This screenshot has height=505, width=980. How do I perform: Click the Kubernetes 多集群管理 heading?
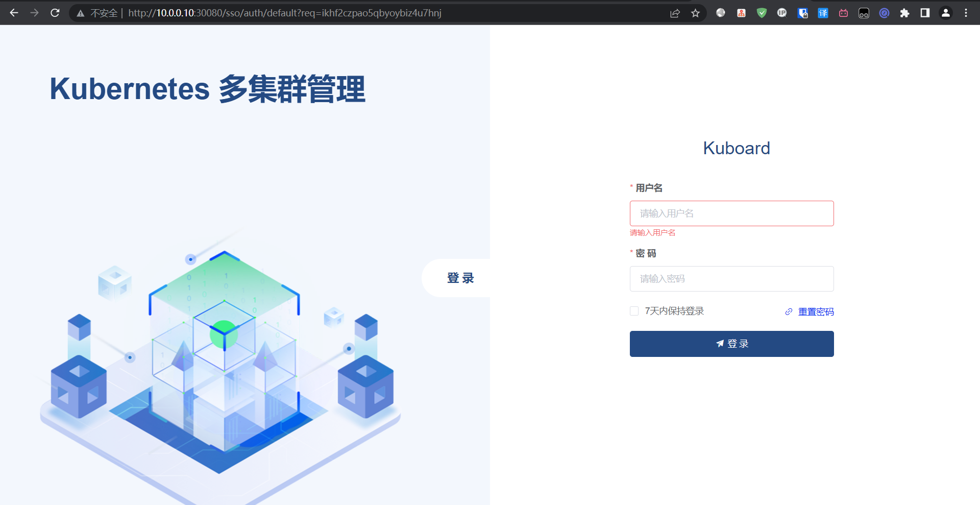pyautogui.click(x=207, y=89)
